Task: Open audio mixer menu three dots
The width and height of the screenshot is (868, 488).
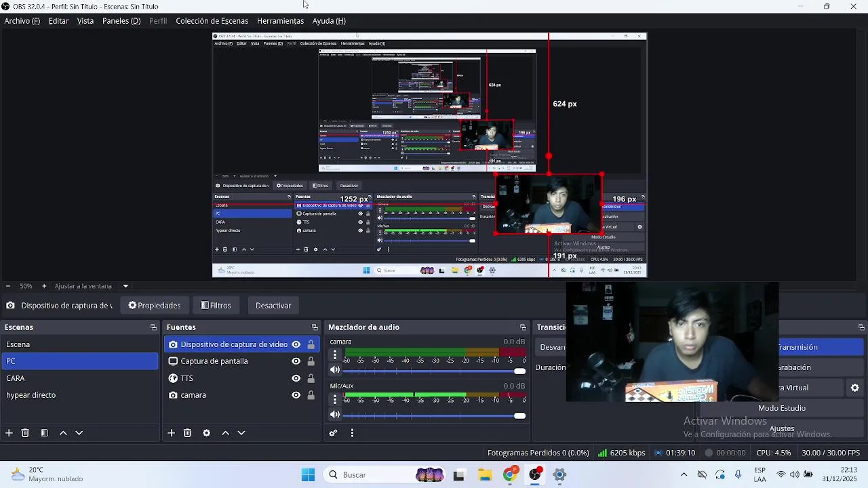Action: pyautogui.click(x=352, y=433)
